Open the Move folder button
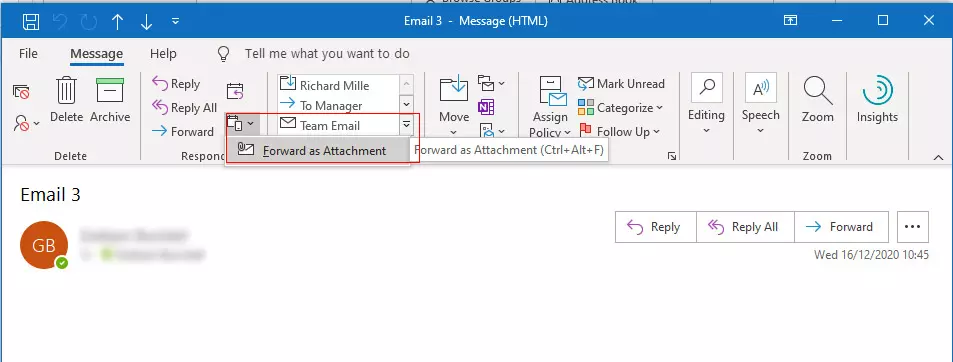Image resolution: width=953 pixels, height=362 pixels. [x=454, y=106]
